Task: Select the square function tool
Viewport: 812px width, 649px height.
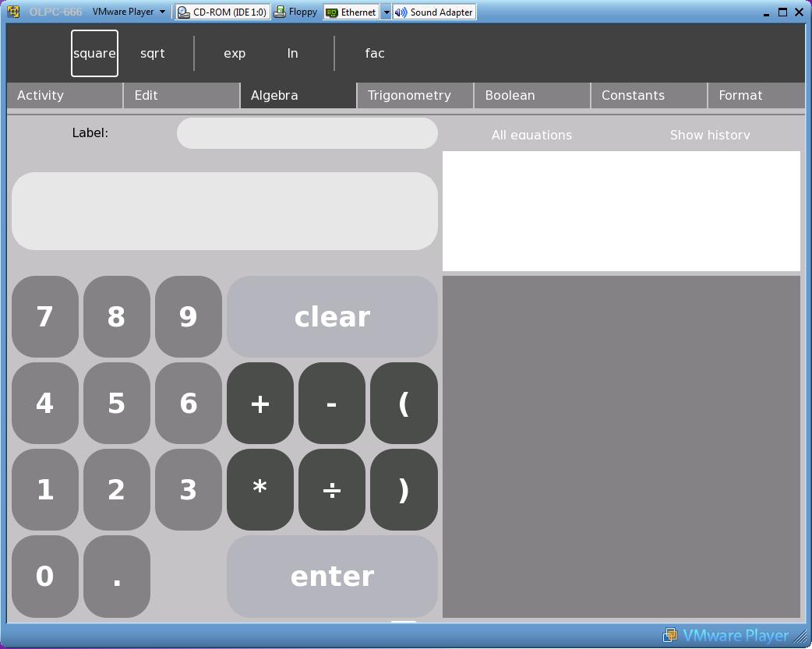Action: 94,54
